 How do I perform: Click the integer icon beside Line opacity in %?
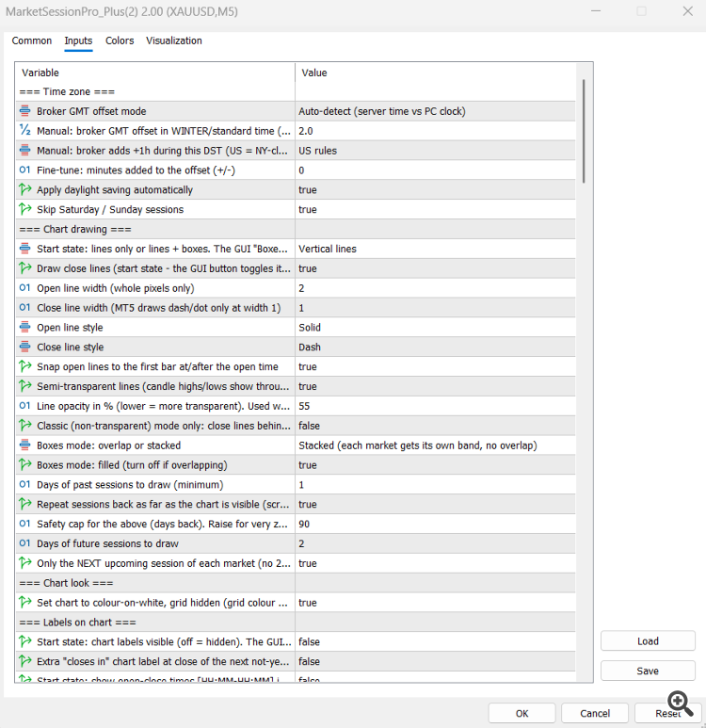25,406
